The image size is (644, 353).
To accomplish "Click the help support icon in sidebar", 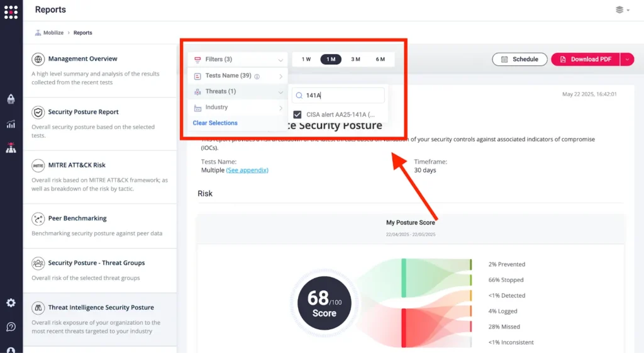I will 11,327.
